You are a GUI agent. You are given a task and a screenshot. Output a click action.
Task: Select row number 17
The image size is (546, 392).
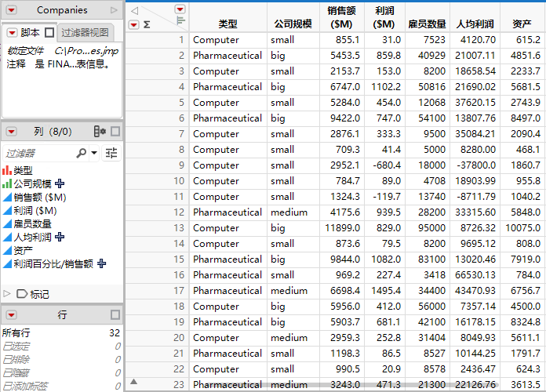pyautogui.click(x=158, y=290)
